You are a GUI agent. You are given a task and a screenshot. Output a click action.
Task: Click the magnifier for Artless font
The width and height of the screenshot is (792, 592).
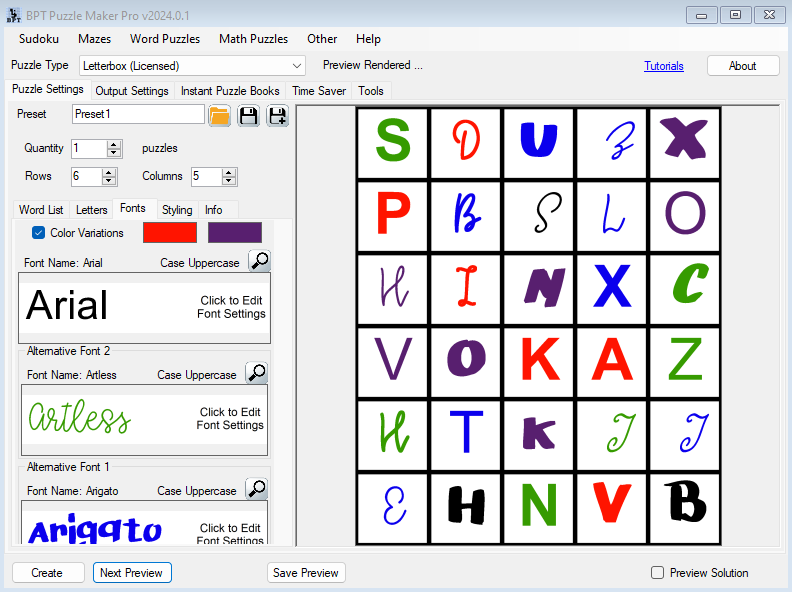256,374
